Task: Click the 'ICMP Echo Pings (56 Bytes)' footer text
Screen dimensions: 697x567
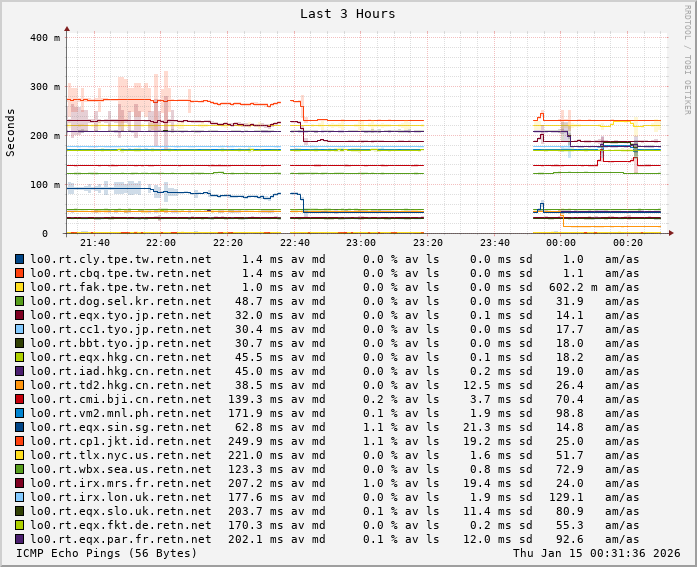Action: (x=107, y=553)
